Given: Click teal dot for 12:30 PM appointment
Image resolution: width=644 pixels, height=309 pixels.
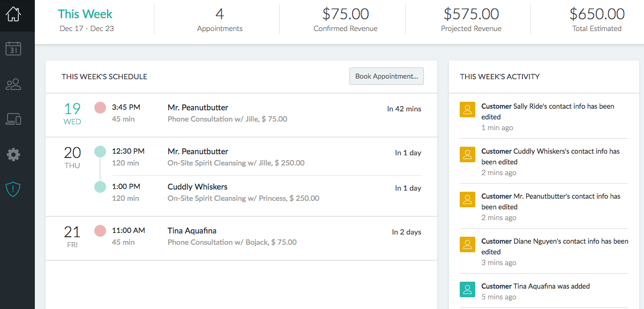Looking at the screenshot, I should coord(100,152).
